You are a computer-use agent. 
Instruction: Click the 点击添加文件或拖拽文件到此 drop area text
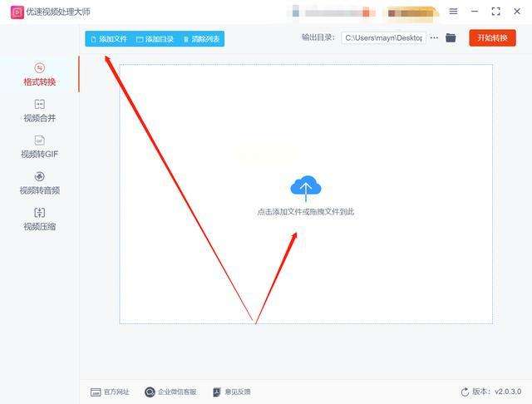click(x=306, y=212)
